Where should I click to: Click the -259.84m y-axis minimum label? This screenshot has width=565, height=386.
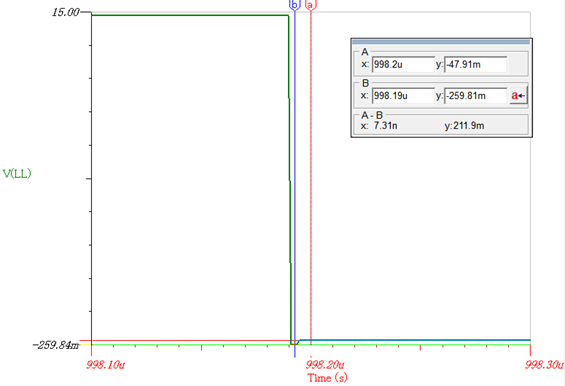coord(55,345)
